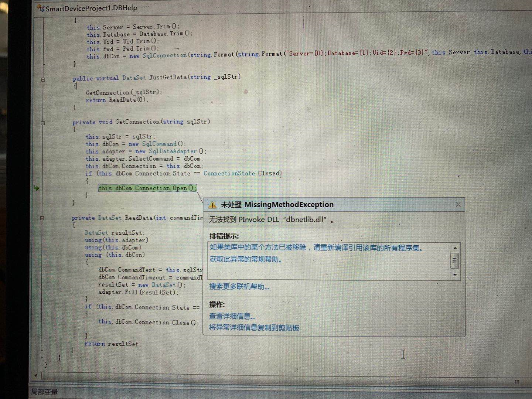Click 未处理 MissingMethodException dialog title
This screenshot has height=399, width=532.
pyautogui.click(x=277, y=205)
